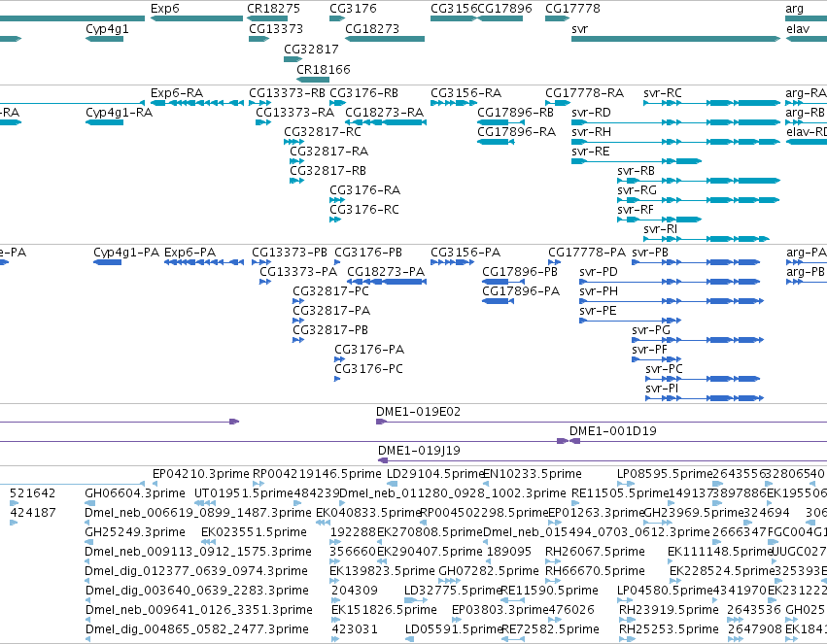Click protein arg-PB
Image resolution: width=827 pixels, height=644 pixels.
(807, 282)
